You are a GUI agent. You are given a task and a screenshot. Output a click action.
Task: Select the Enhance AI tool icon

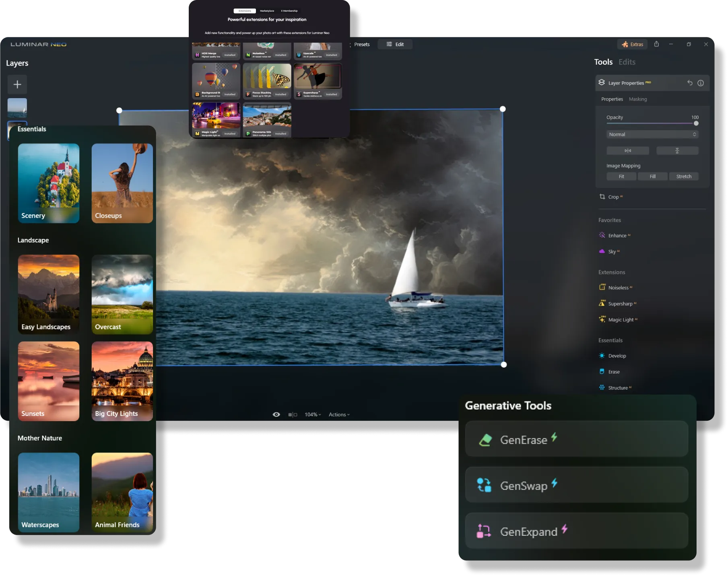tap(602, 235)
